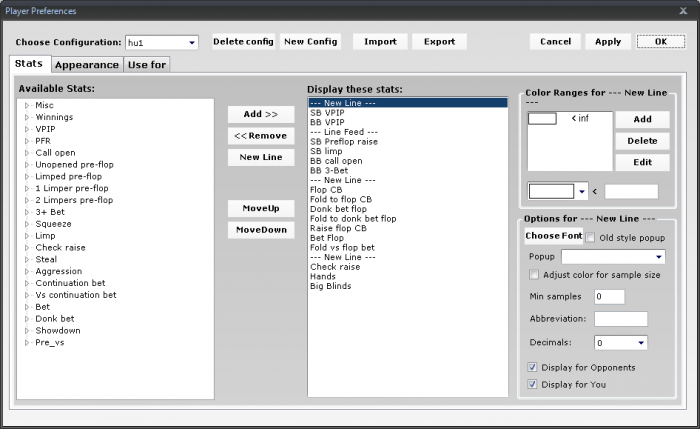
Task: Expand the Donk bet category arrow
Action: [x=27, y=319]
